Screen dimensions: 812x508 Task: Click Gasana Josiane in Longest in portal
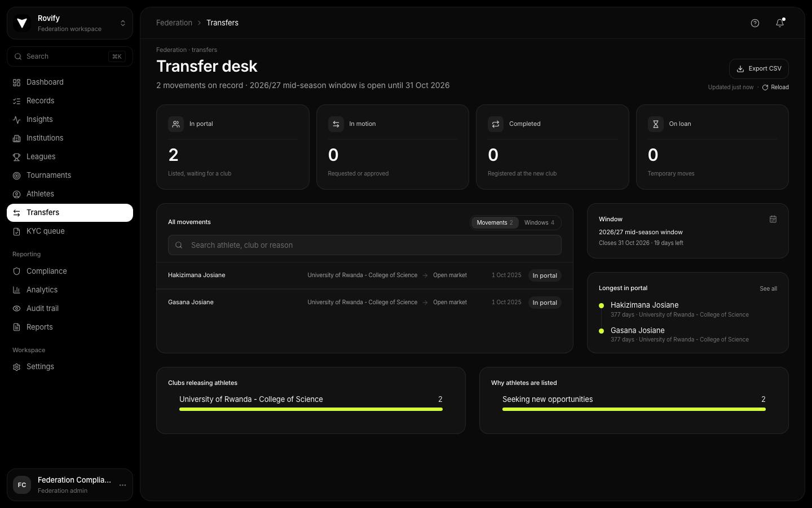click(x=688, y=335)
